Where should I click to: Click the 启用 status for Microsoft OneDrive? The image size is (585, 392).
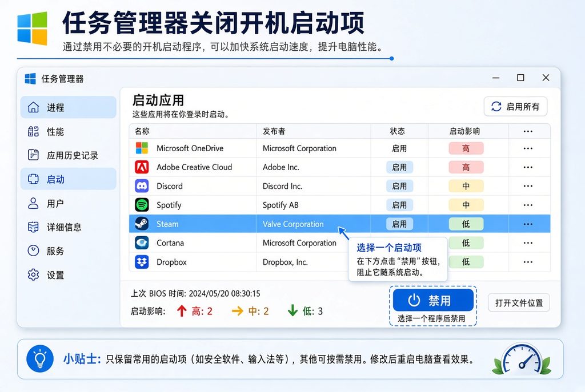pyautogui.click(x=399, y=148)
